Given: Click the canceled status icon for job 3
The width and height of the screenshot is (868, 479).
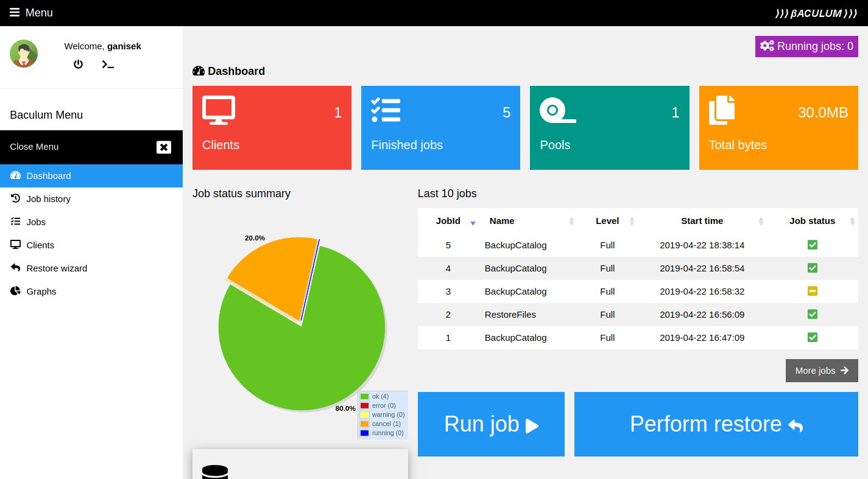Looking at the screenshot, I should click(x=813, y=291).
